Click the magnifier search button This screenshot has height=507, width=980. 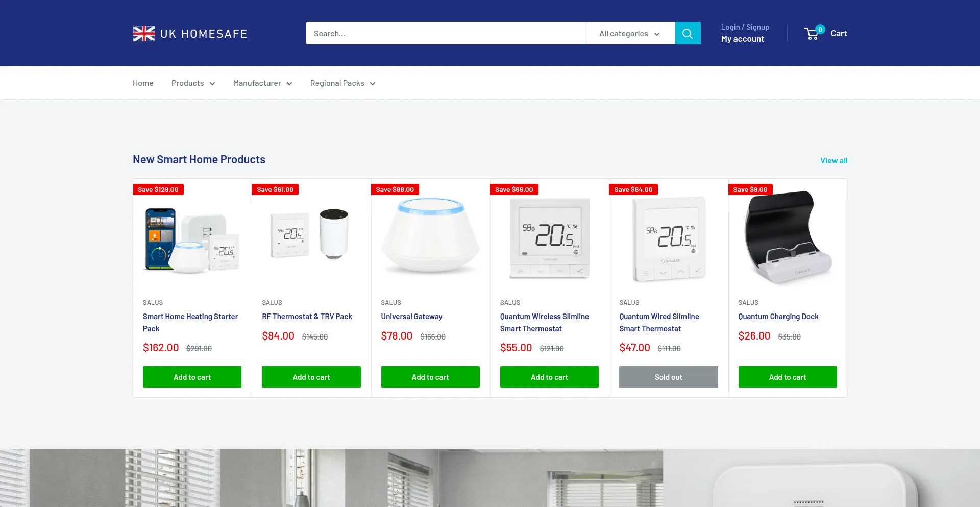coord(688,33)
